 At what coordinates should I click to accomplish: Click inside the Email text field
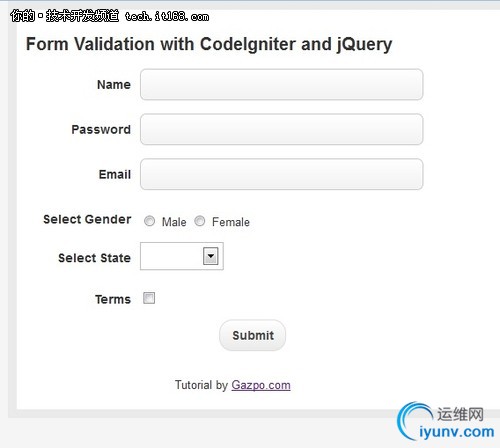pyautogui.click(x=282, y=174)
